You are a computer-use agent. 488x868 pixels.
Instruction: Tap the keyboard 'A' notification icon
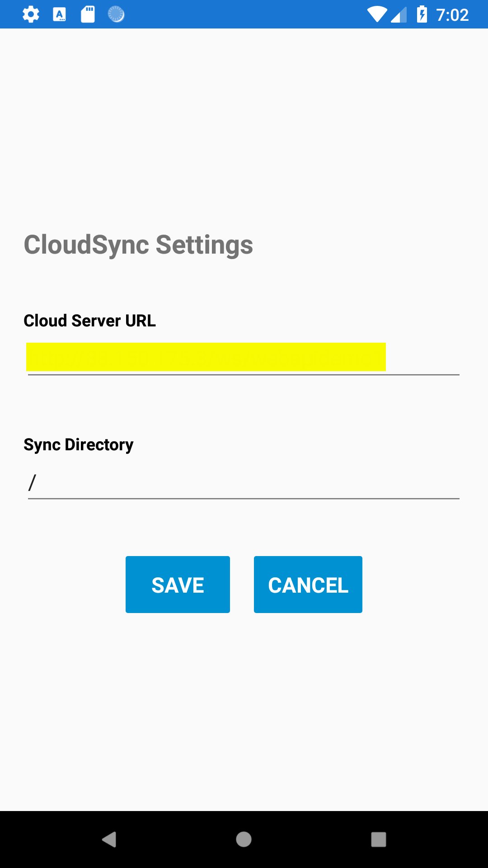(x=59, y=14)
